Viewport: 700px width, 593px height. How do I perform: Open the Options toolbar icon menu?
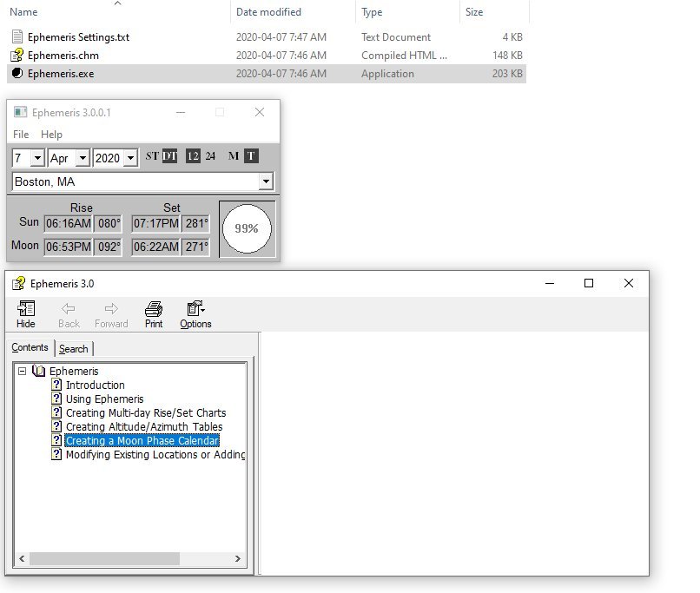point(195,309)
